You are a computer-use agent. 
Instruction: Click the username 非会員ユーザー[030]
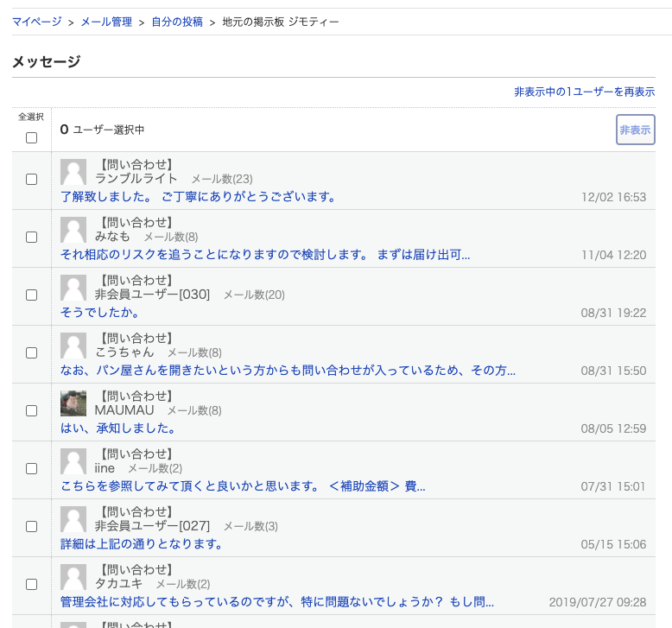[153, 295]
